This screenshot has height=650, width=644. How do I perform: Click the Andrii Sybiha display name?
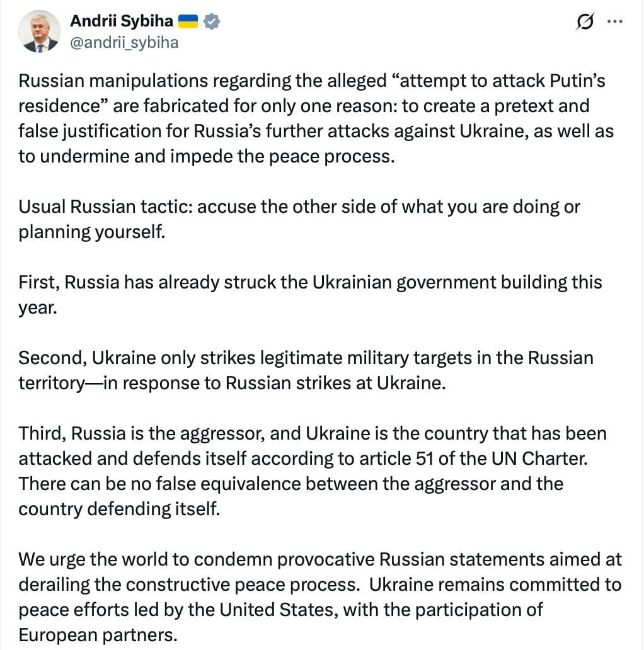click(123, 20)
